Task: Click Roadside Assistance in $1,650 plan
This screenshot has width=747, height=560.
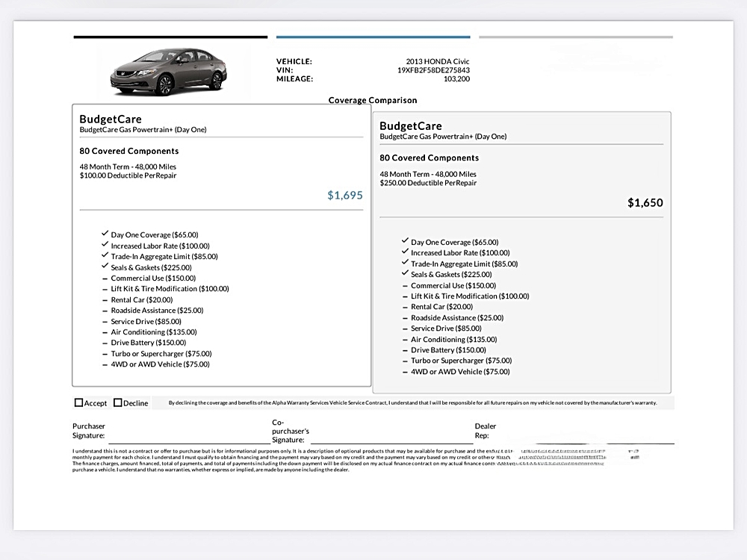Action: [457, 317]
